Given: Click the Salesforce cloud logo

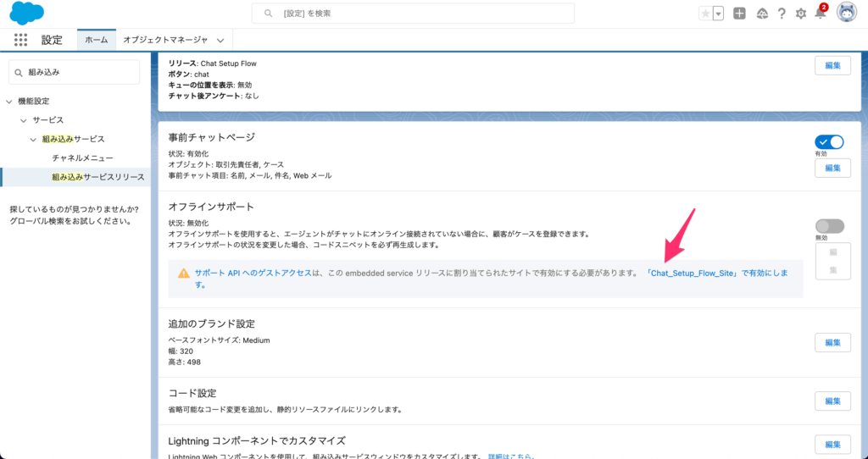Looking at the screenshot, I should (26, 14).
